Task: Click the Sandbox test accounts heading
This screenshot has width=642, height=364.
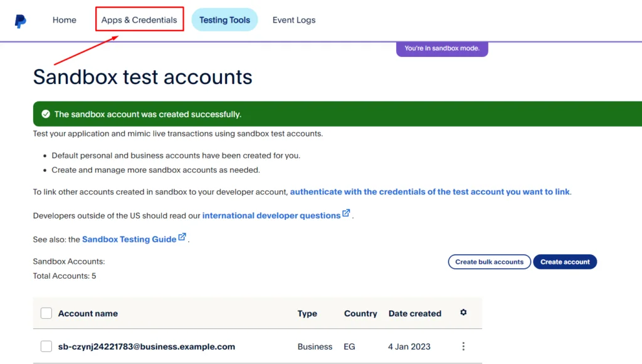Action: pos(142,77)
